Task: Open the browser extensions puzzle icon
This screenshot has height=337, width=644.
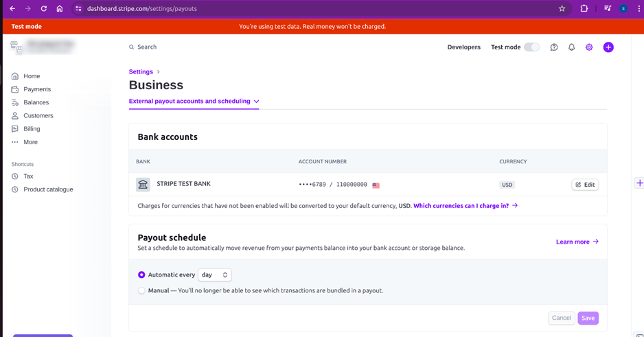Action: point(584,9)
